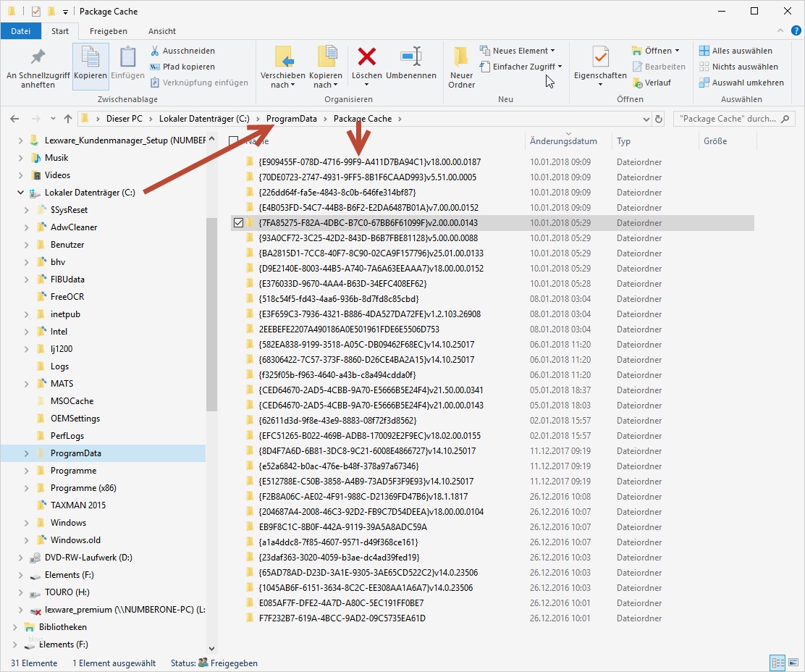The height and width of the screenshot is (672, 805).
Task: Open recent locations dropdown arrow
Action: pos(53,119)
